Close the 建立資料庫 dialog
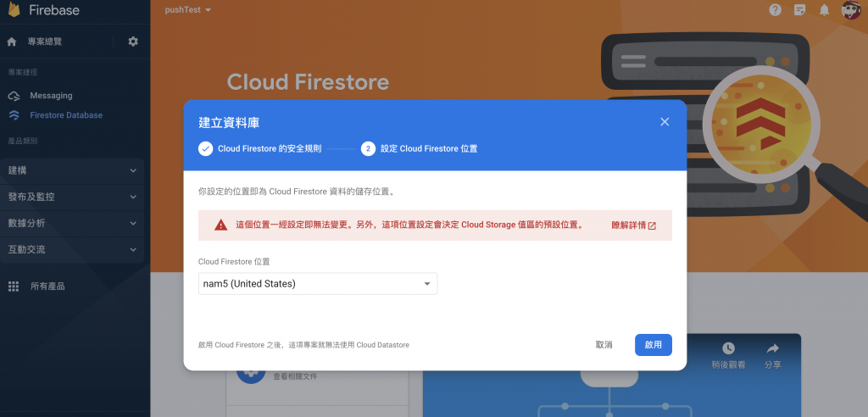The width and height of the screenshot is (868, 417). 665,122
